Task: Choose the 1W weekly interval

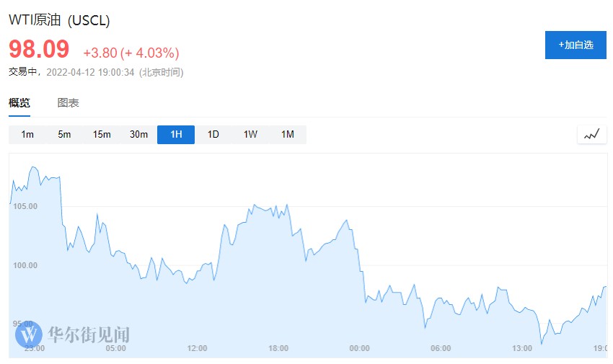Action: 250,135
